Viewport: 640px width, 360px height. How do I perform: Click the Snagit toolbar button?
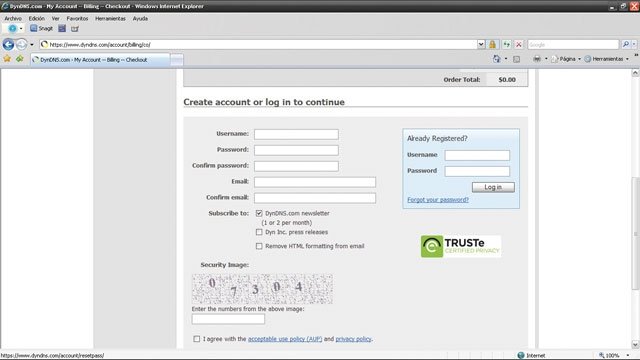41,29
